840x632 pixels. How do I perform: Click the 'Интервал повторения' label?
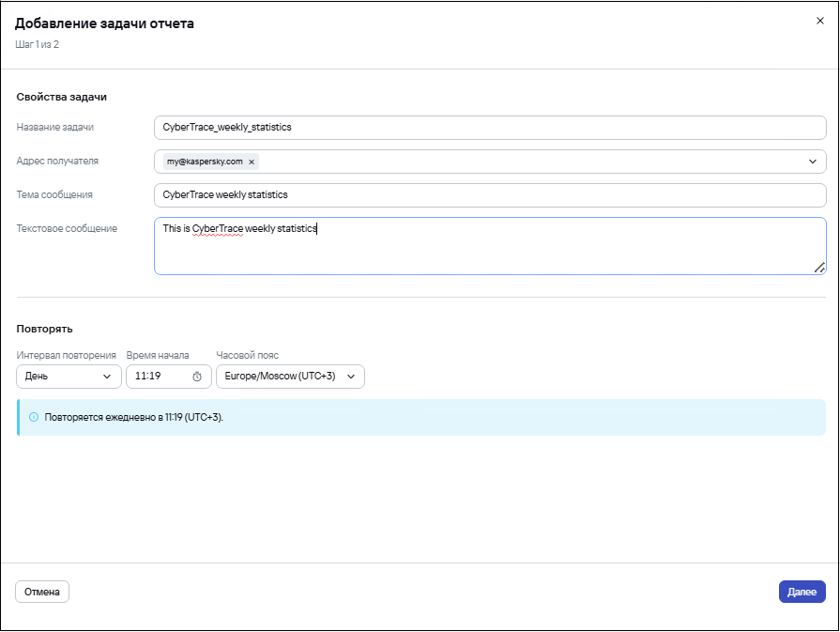[67, 355]
